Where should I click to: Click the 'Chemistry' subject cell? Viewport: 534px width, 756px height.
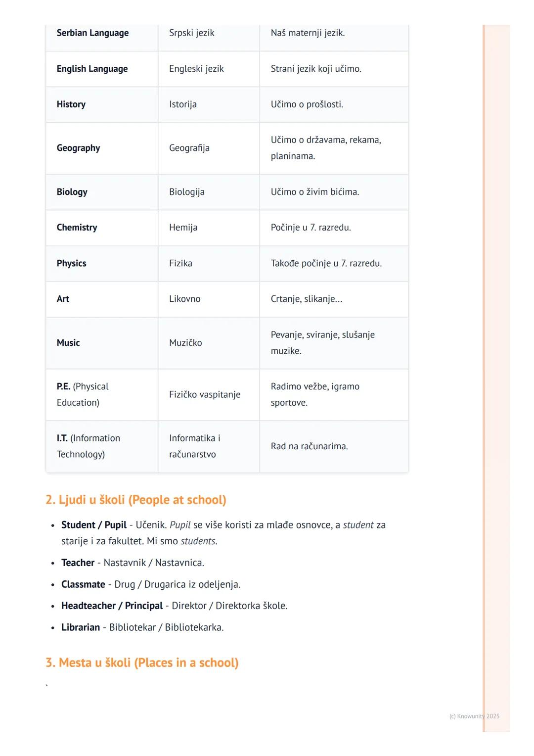(x=77, y=228)
